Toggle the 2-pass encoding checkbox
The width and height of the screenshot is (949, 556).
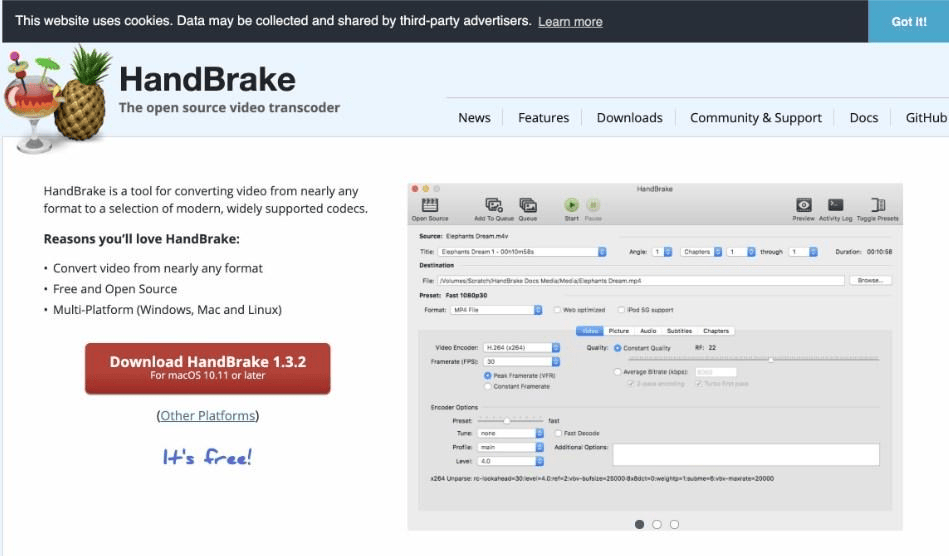coord(630,384)
